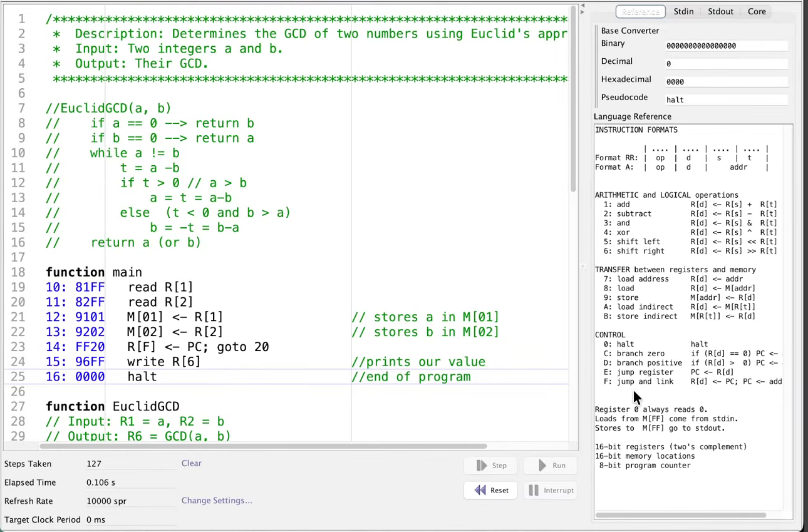Viewport: 808px width, 532px height.
Task: Edit the Hexadecimal converter field
Action: tap(726, 82)
